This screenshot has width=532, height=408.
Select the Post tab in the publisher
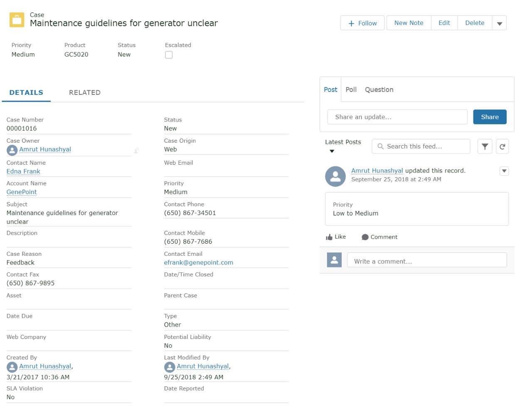330,90
